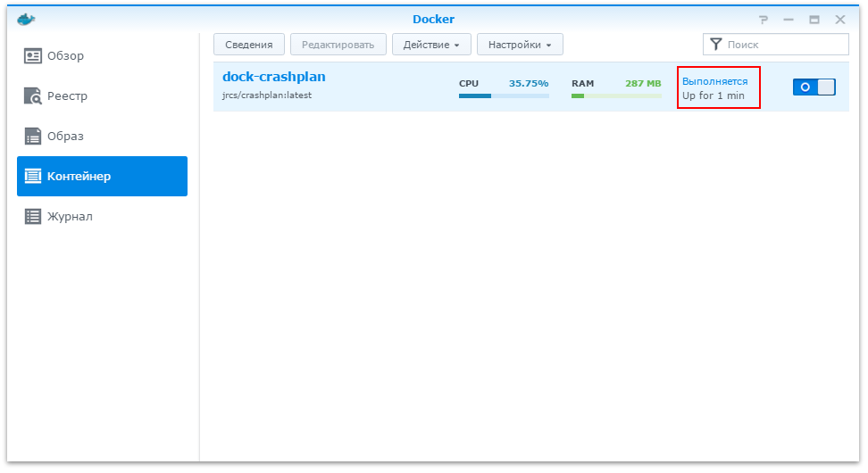868x473 pixels.
Task: Click the CPU usage bar of dock-crashplan
Action: click(504, 95)
